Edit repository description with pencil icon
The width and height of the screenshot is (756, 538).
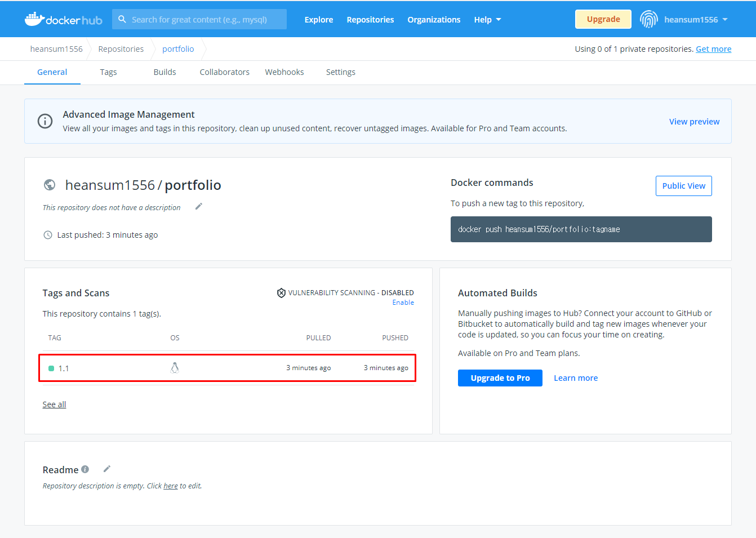click(x=199, y=206)
